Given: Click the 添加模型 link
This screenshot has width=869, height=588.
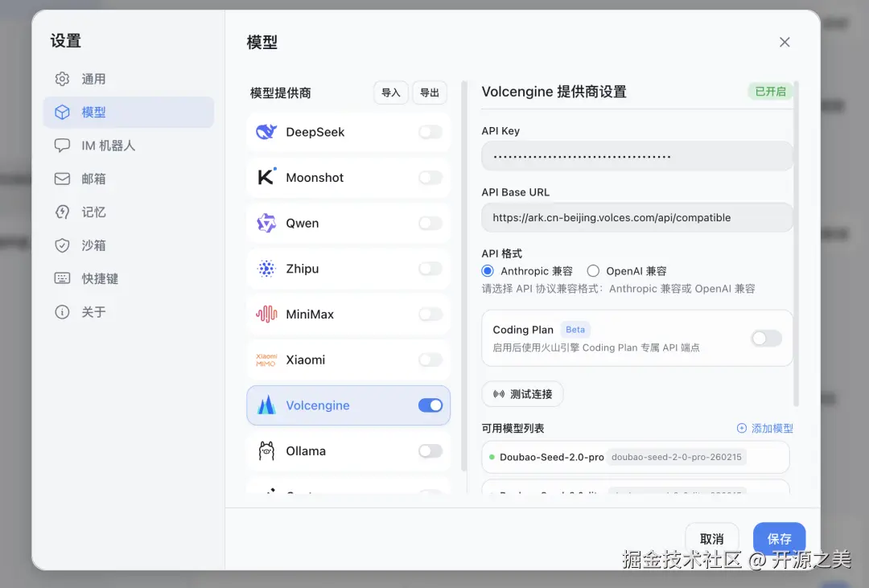Looking at the screenshot, I should point(765,428).
